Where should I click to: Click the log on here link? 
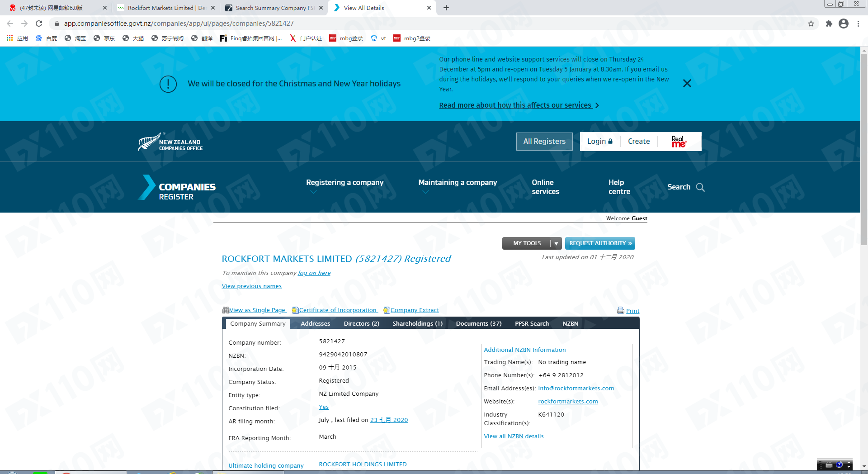click(314, 273)
